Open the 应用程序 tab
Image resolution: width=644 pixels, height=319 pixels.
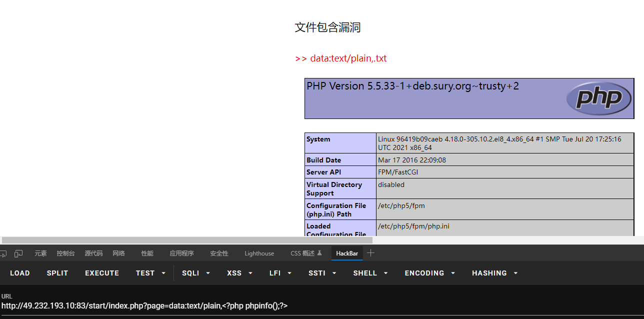click(x=181, y=253)
